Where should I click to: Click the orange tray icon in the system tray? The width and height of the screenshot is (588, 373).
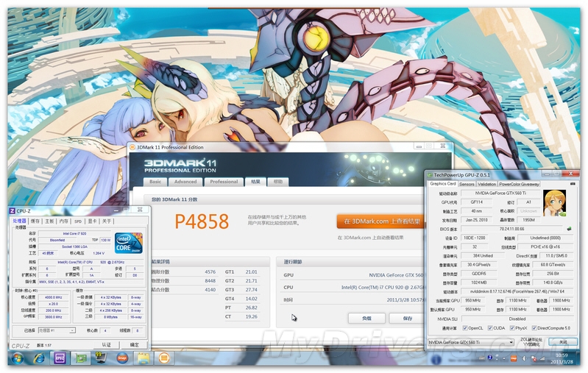coord(514,358)
